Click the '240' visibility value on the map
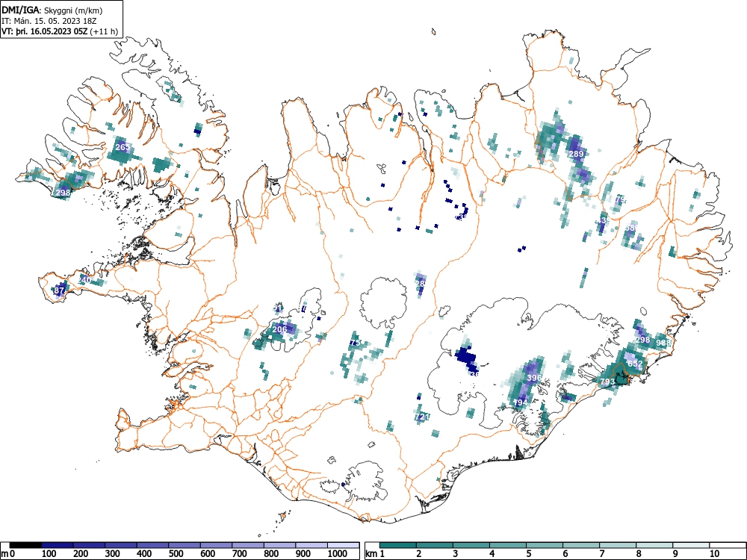Screen dimensions: 747x560 click(84, 280)
